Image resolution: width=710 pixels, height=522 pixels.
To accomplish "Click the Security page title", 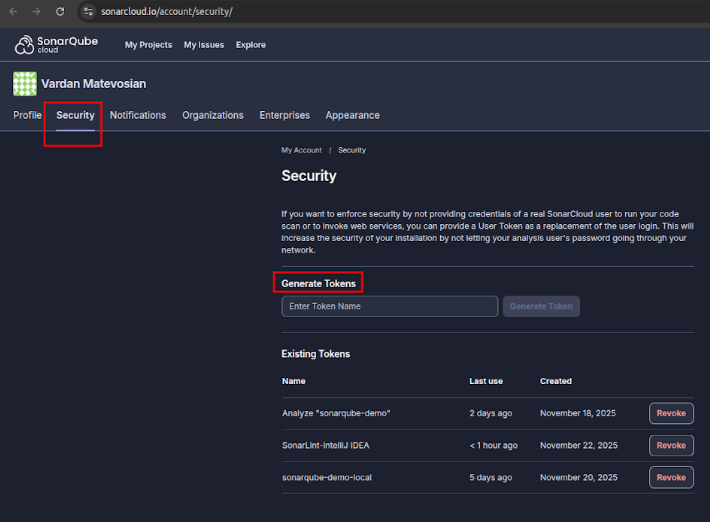I will pyautogui.click(x=309, y=176).
